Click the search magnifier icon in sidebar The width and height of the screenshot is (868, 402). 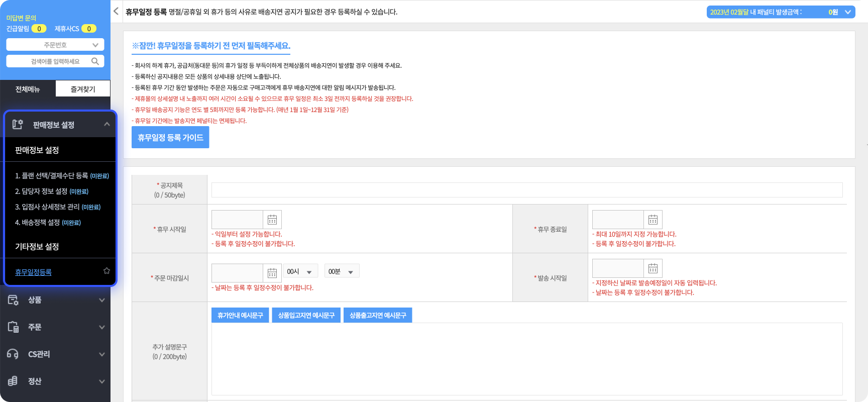tap(95, 61)
